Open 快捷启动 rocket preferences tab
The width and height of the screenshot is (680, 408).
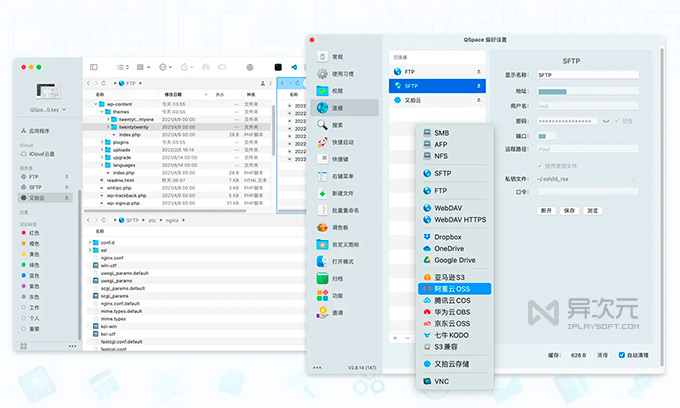344,142
